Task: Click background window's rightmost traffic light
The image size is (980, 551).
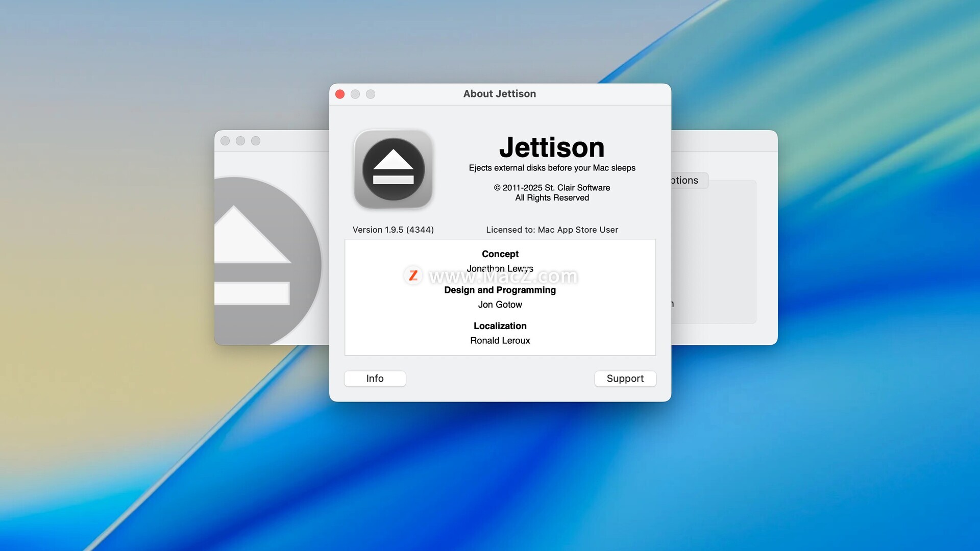Action: [256, 141]
